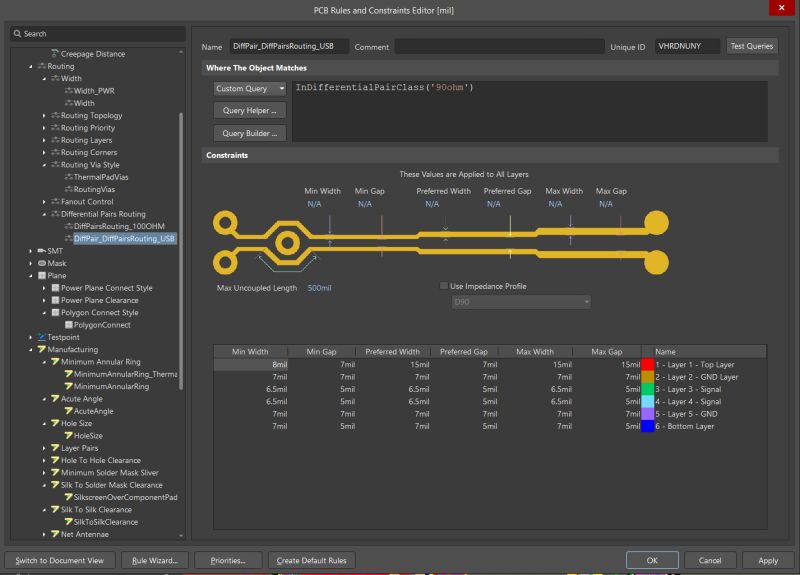Click the SilkToSilkClearance rule icon
The height and width of the screenshot is (575, 800).
pyautogui.click(x=68, y=522)
